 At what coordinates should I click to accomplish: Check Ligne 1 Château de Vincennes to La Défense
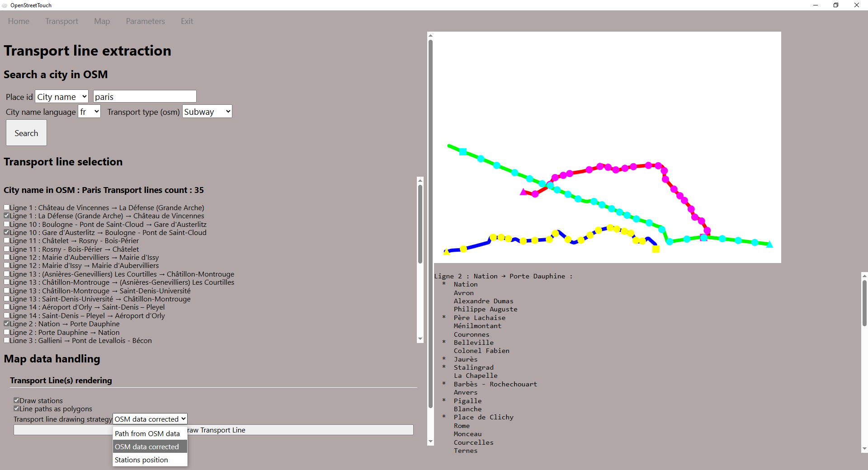click(7, 207)
